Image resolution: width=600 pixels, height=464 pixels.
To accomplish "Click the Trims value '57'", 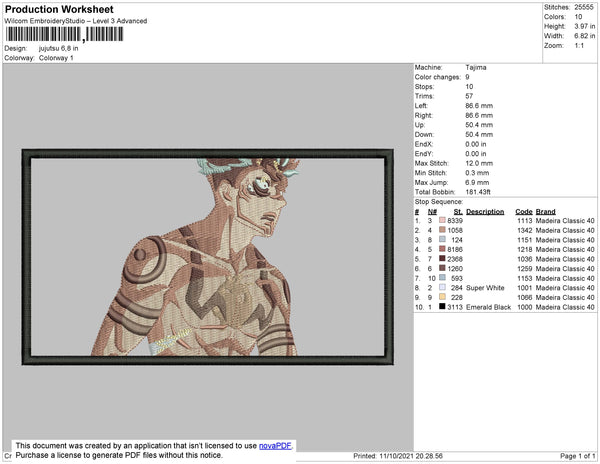I will pos(469,96).
